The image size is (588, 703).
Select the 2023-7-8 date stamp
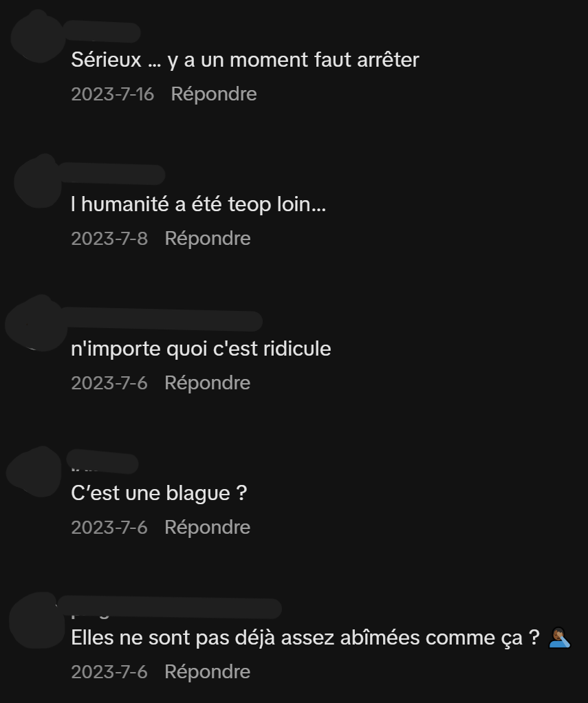[x=109, y=239]
